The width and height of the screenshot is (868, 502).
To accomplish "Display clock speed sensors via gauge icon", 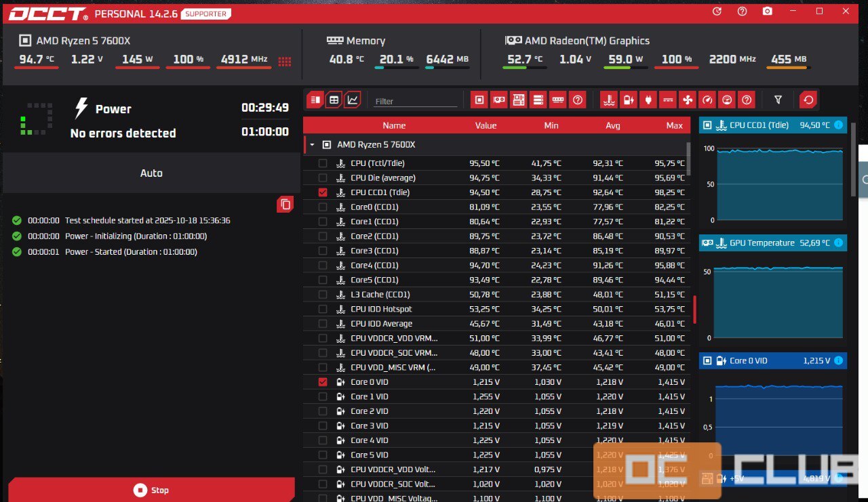I will pos(707,100).
